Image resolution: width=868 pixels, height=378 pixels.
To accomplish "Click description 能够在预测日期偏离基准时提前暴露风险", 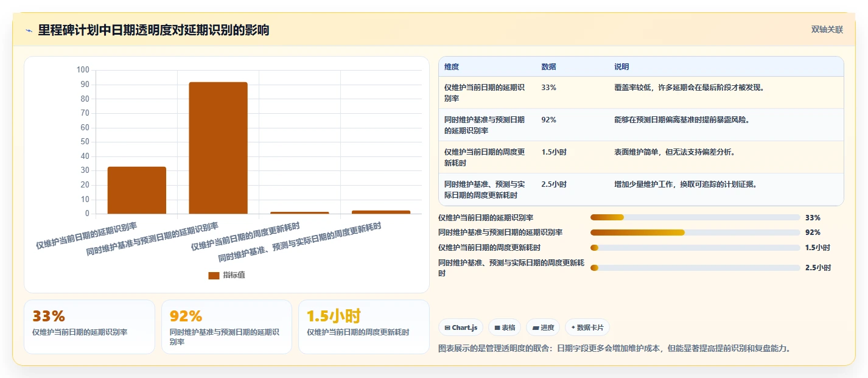I will click(x=682, y=120).
